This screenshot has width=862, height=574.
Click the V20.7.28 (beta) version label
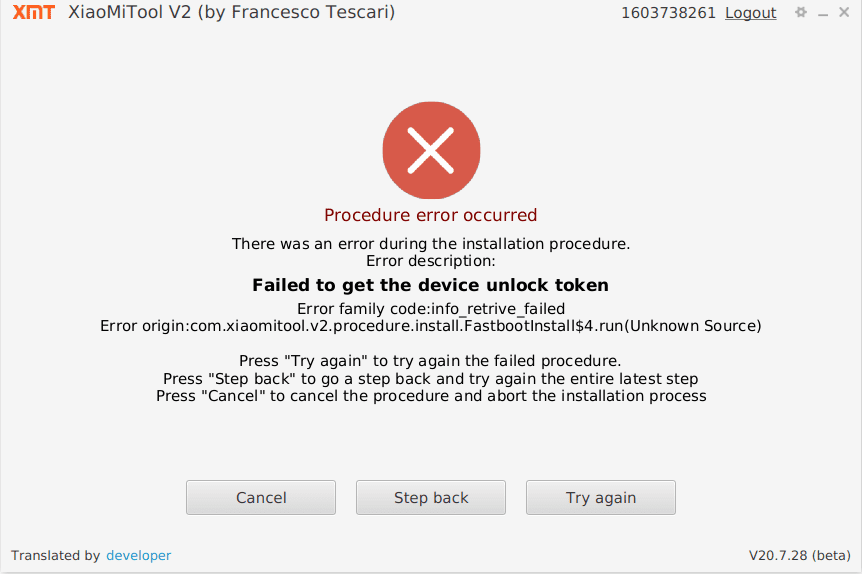pos(799,555)
